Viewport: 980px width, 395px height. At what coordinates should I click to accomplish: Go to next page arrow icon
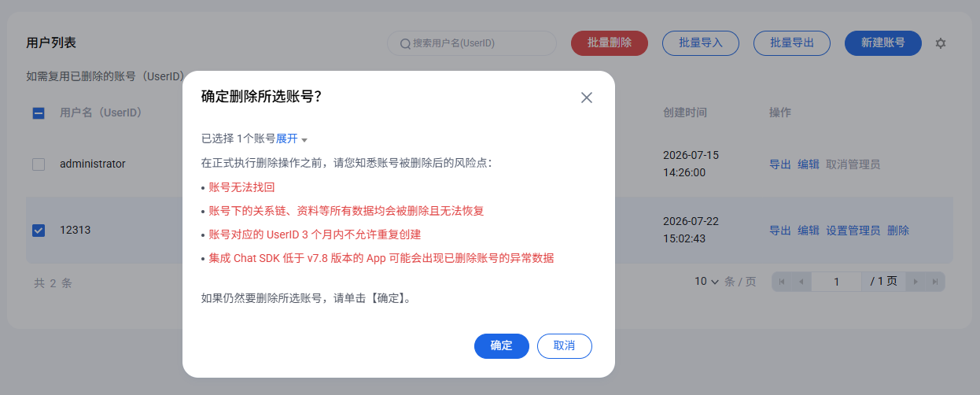[916, 282]
